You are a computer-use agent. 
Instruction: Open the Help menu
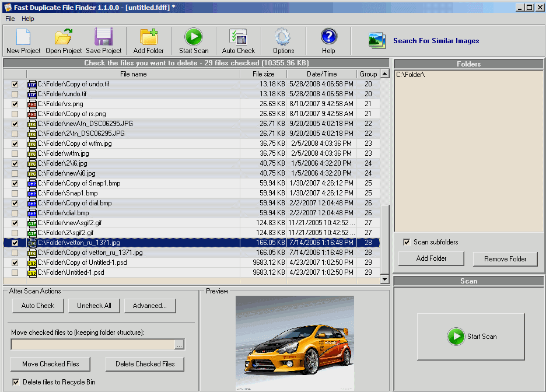click(28, 19)
